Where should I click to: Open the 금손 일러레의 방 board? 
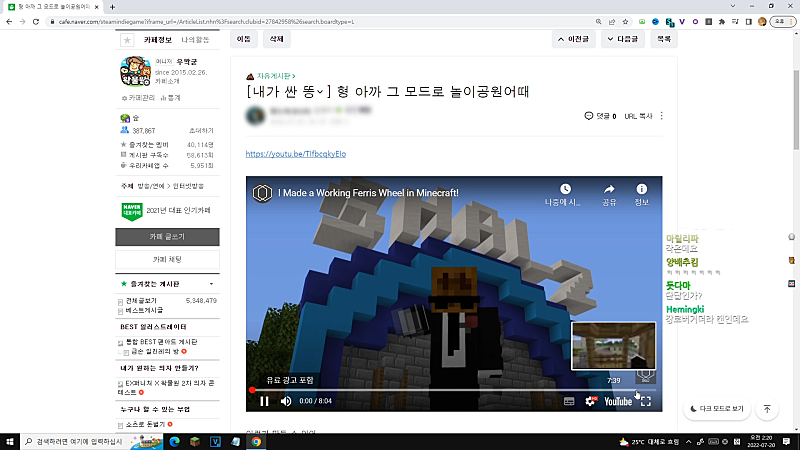click(155, 352)
